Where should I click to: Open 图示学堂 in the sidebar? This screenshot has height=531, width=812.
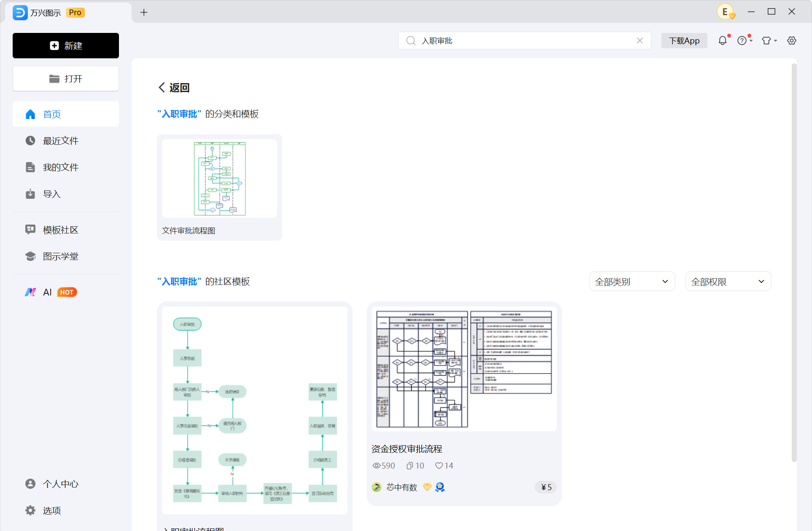coord(66,256)
